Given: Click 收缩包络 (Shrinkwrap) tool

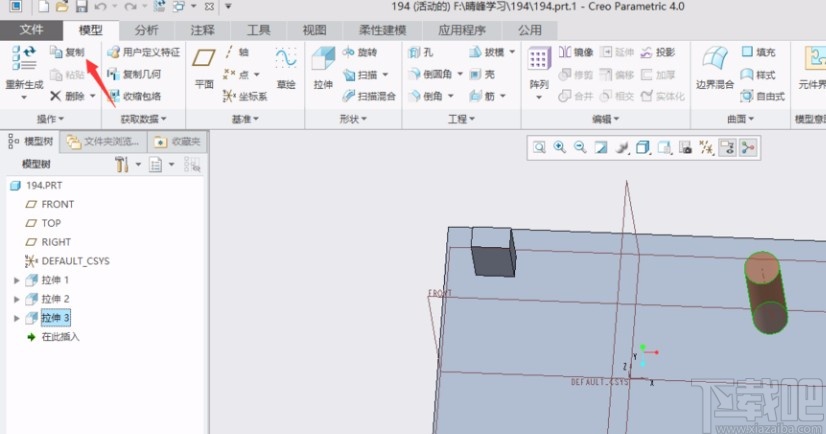Looking at the screenshot, I should 134,96.
